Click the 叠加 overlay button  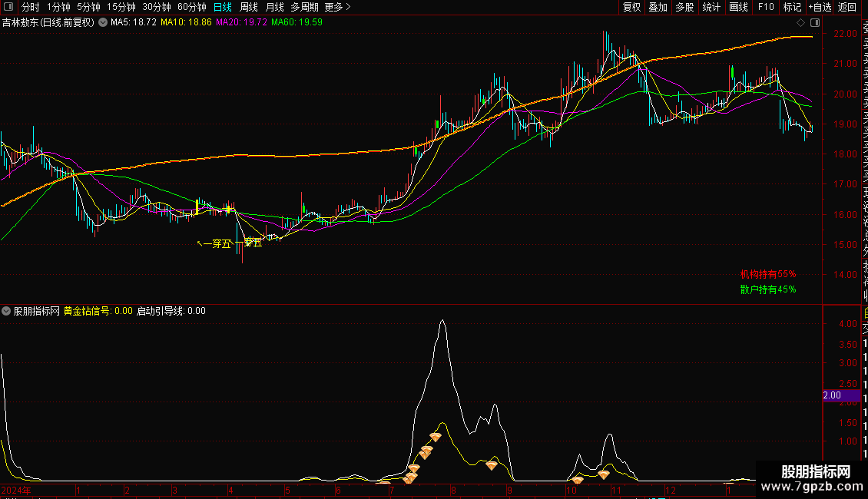pos(658,7)
